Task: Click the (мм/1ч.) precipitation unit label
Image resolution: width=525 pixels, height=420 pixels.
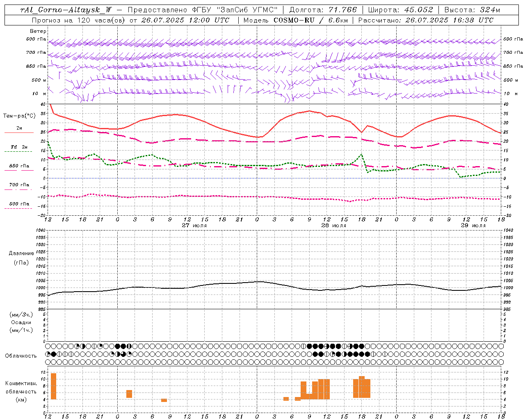Action: click(x=21, y=330)
